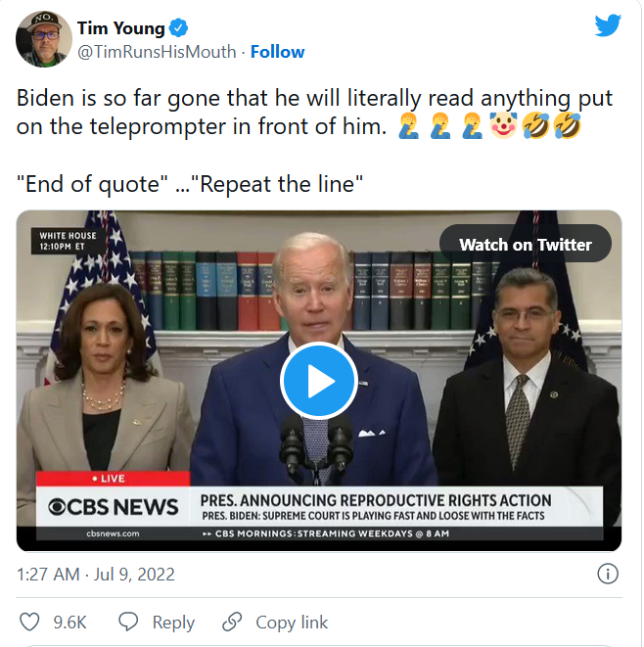Click the Reply text label
The height and width of the screenshot is (647, 644).
pyautogui.click(x=173, y=623)
